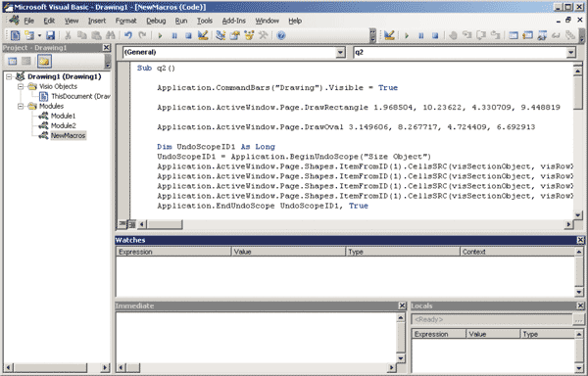Click Break pause icon in Standard toolbar
Viewport: 588px width, 376px height.
174,35
